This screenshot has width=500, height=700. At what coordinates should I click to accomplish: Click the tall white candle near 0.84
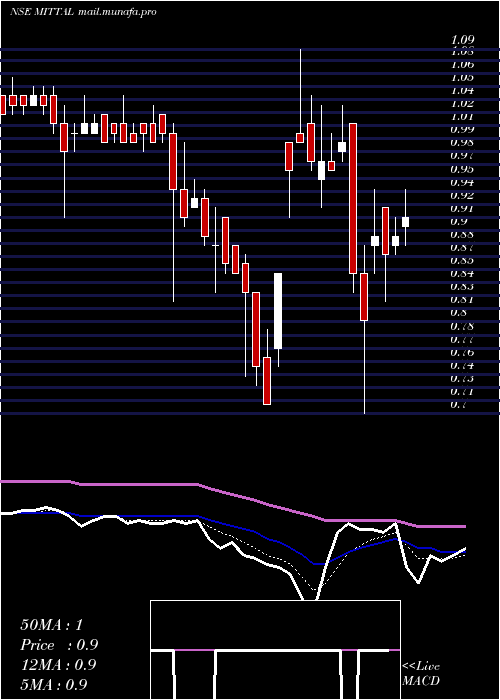pos(278,311)
